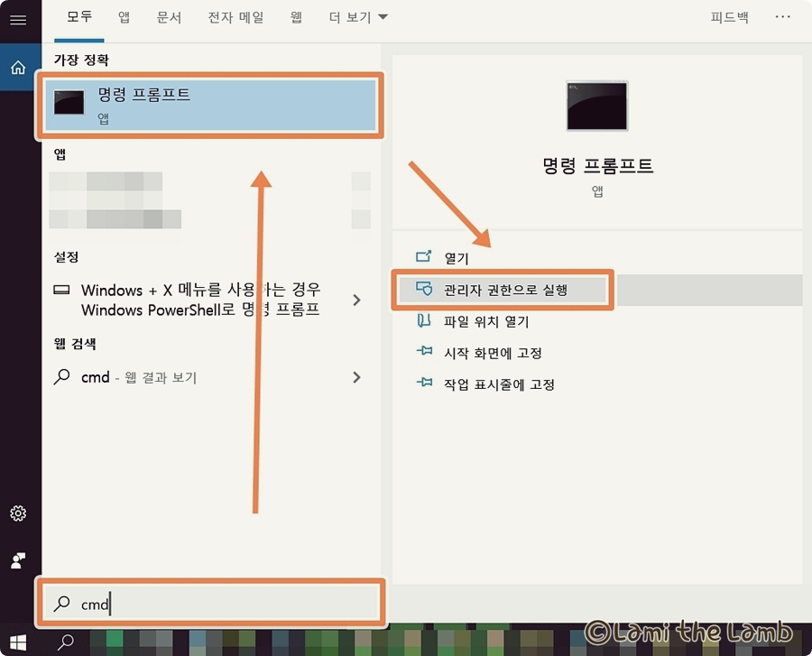The height and width of the screenshot is (656, 812).
Task: Click the user account icon in the sidebar
Action: pyautogui.click(x=18, y=560)
